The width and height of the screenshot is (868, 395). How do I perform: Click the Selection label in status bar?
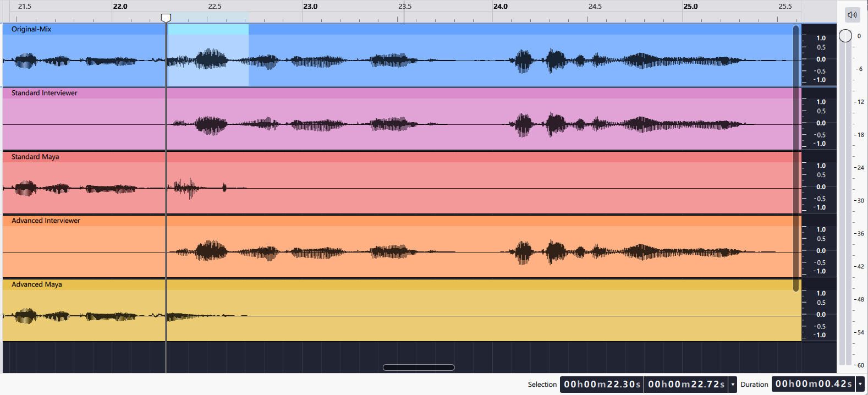542,385
